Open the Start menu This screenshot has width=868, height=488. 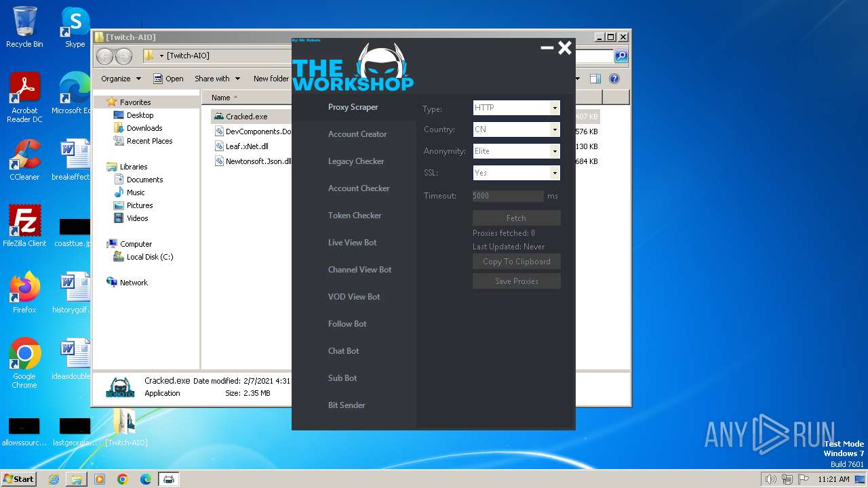tap(19, 479)
